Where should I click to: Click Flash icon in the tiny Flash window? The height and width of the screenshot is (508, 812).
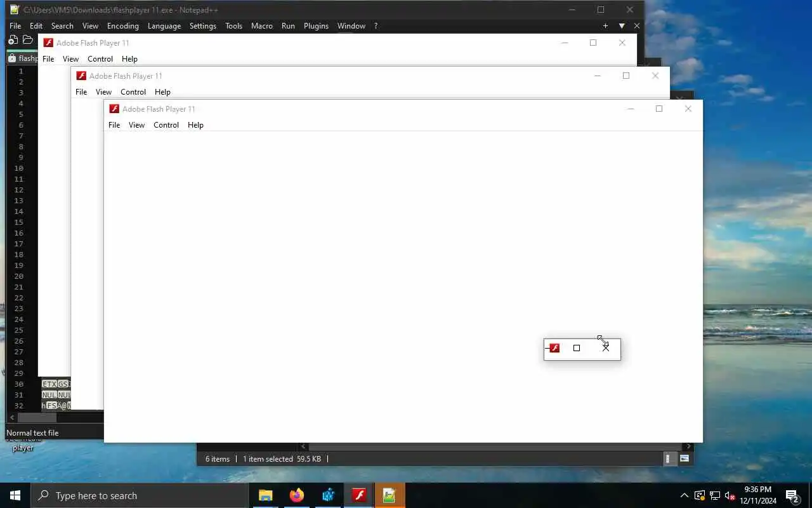click(554, 348)
